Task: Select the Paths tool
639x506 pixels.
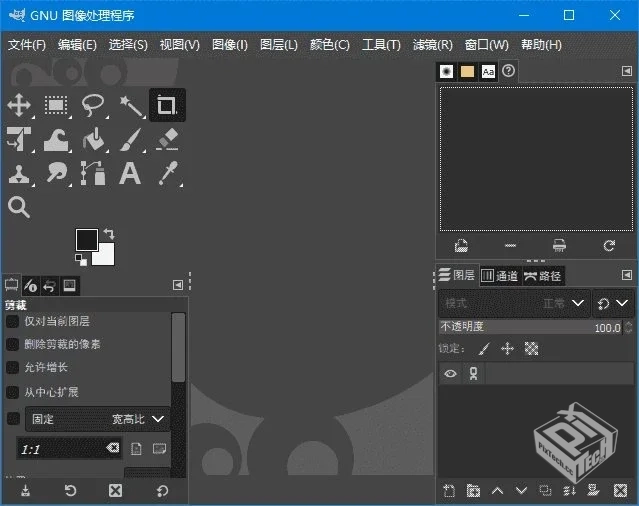Action: [93, 173]
